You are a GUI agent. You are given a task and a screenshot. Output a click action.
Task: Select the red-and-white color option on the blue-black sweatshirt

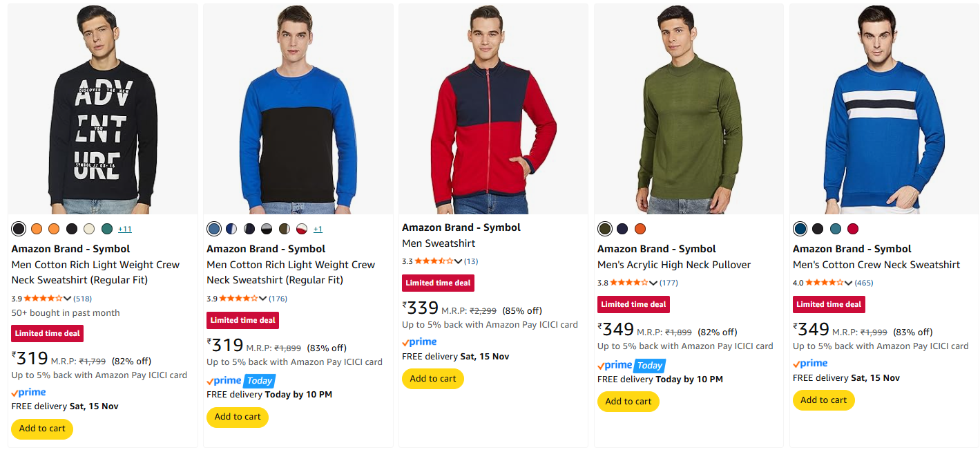[x=302, y=229]
